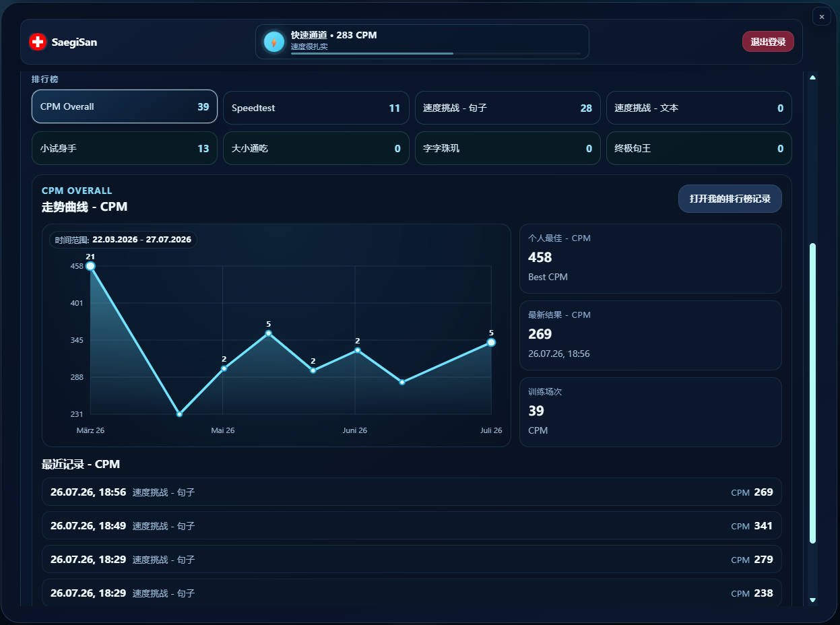Select the CPM Overall leaderboard tab
This screenshot has width=840, height=625.
pyautogui.click(x=125, y=106)
